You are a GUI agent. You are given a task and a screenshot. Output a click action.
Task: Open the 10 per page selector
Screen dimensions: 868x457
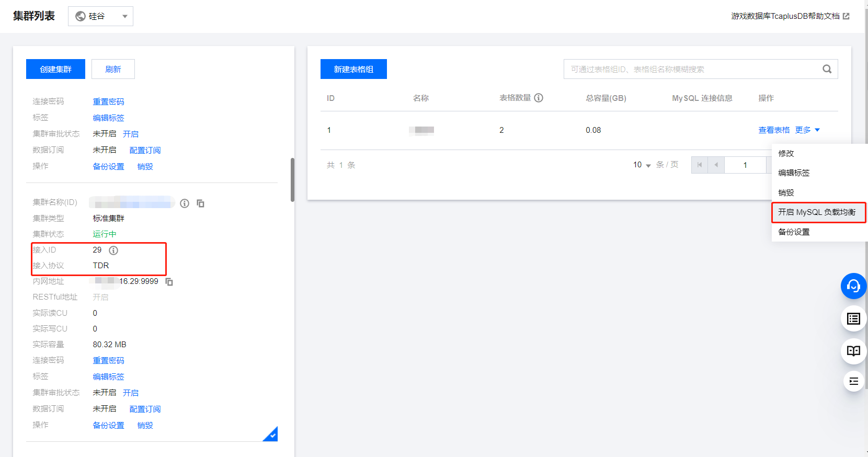tap(642, 165)
